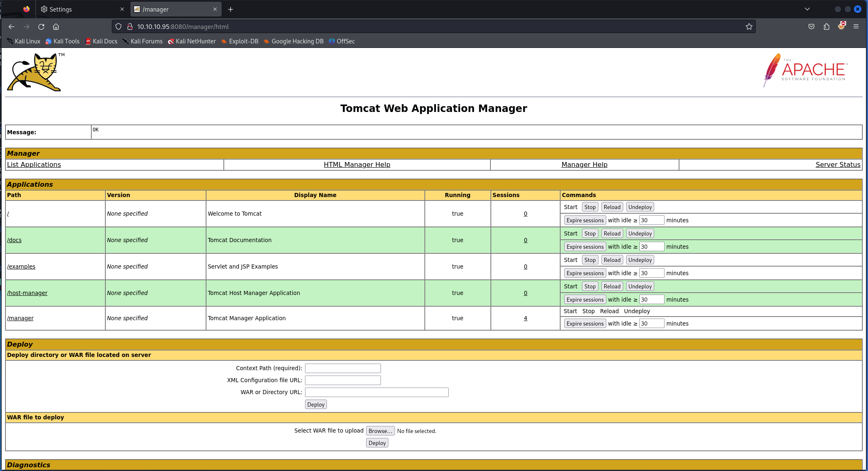Click the Tomcat cat logo
This screenshot has height=471, width=868.
coord(36,72)
